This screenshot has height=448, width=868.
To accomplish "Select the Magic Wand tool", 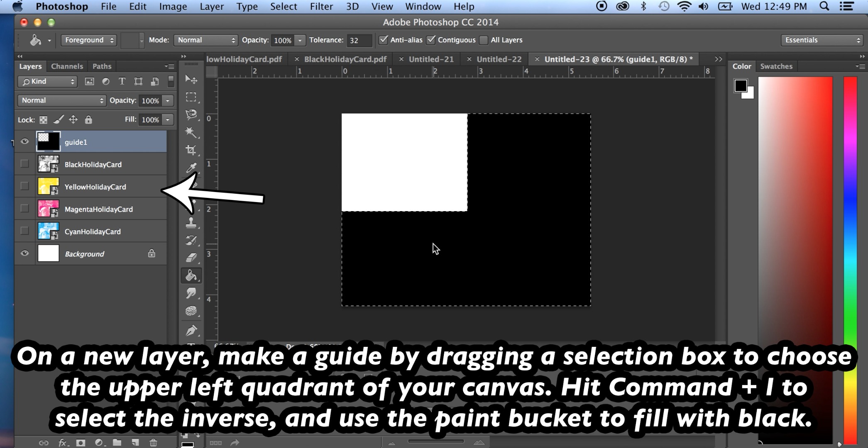I will 191,132.
